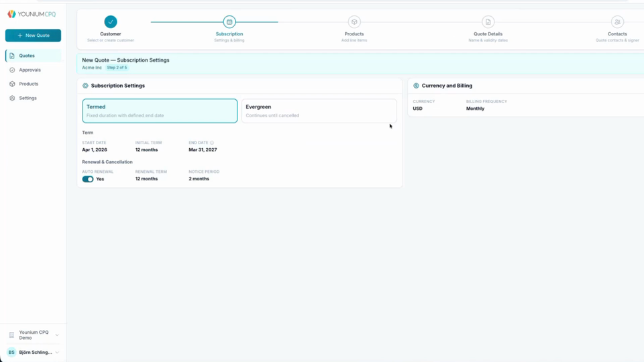Choose the Evergreen subscription option
The height and width of the screenshot is (362, 644).
click(319, 111)
